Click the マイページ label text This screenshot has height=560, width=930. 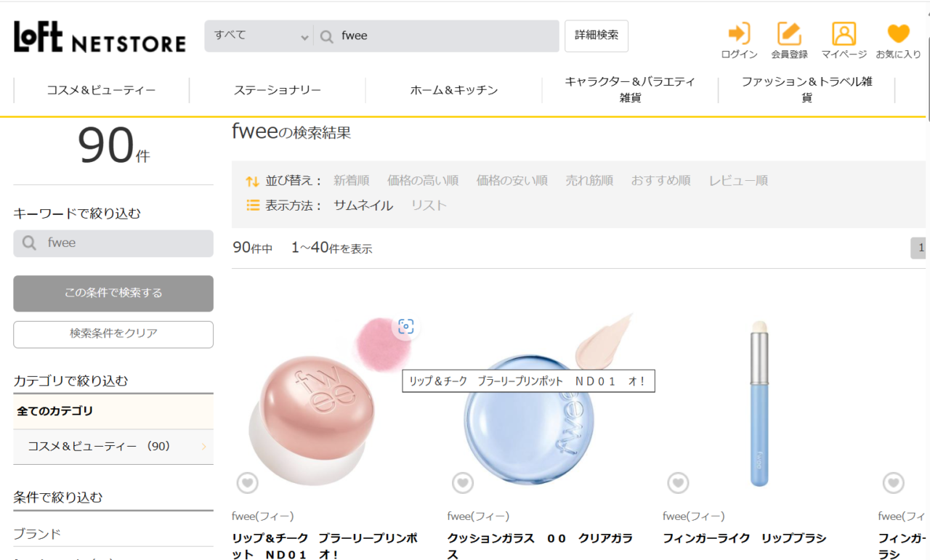coord(844,54)
